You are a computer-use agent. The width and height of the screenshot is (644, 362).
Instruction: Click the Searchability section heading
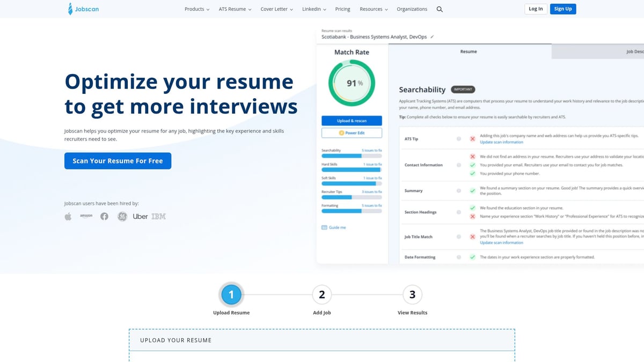[x=422, y=90]
